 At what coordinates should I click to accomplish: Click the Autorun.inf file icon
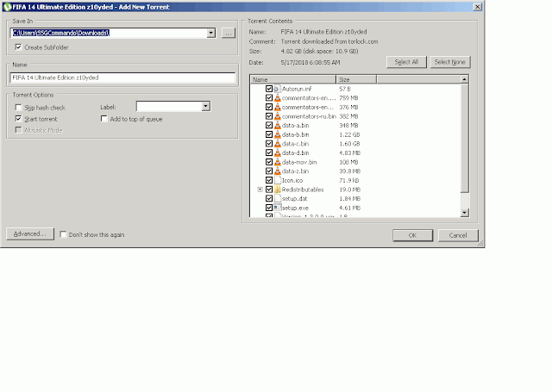point(278,89)
